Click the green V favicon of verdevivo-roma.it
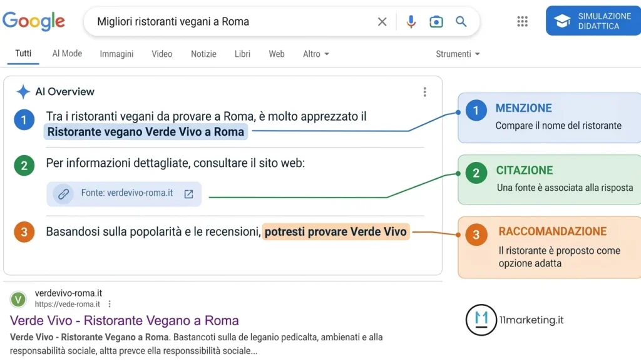This screenshot has width=641, height=364. [18, 300]
